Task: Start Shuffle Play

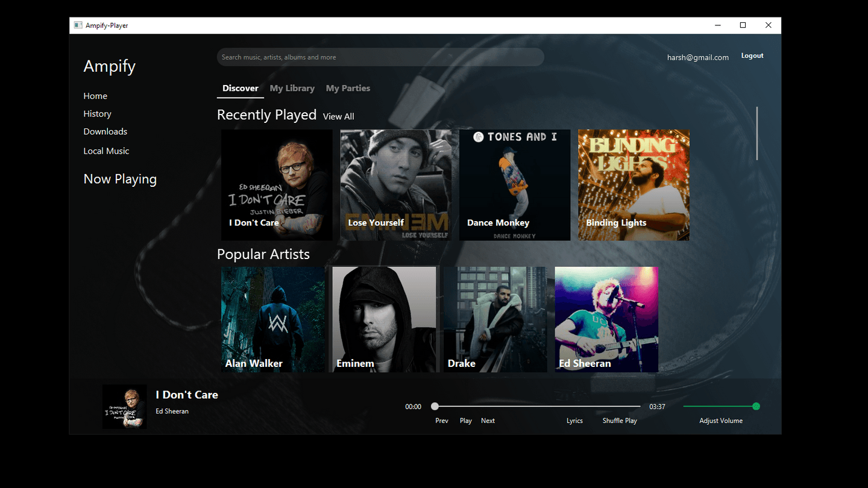Action: (620, 421)
